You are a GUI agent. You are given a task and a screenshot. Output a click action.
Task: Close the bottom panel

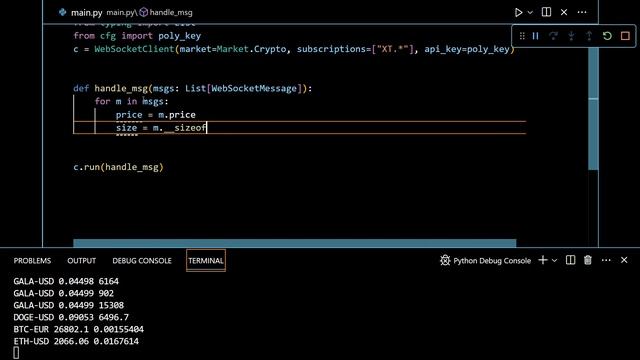click(x=624, y=260)
